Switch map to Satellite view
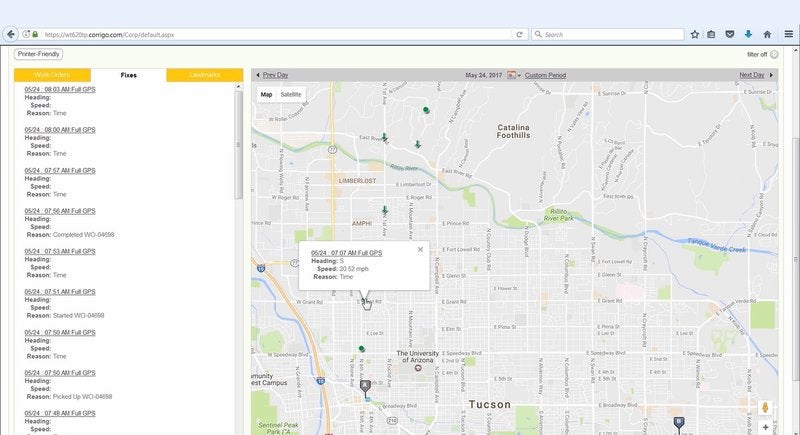Viewport: 800px width, 435px height. (291, 94)
